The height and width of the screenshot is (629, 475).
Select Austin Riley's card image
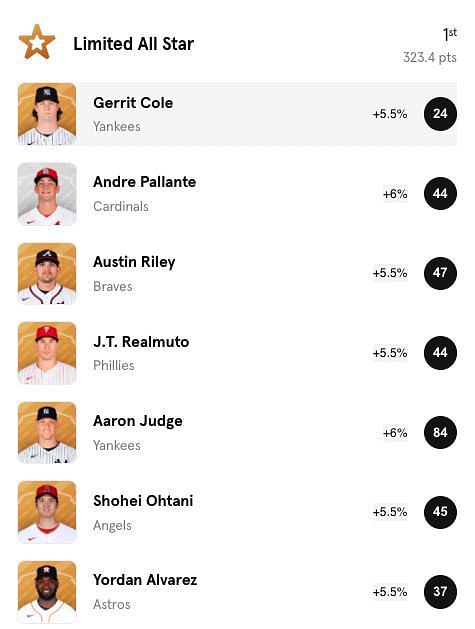coord(47,274)
